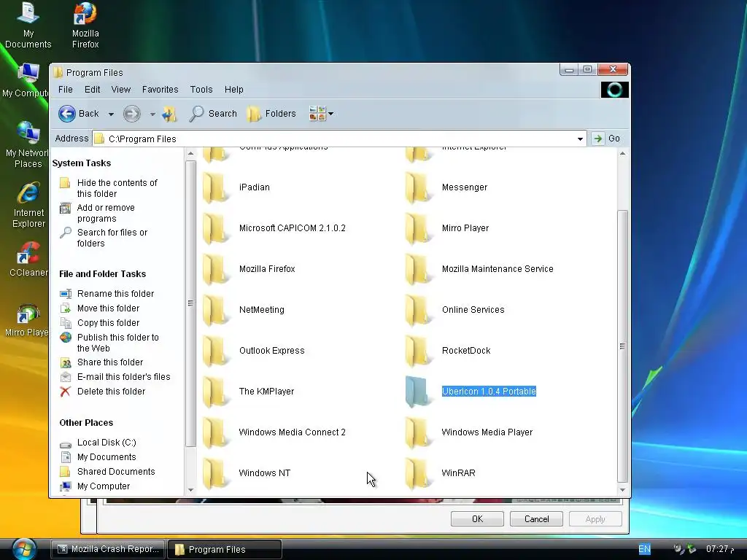Open the Edit menu

click(92, 90)
